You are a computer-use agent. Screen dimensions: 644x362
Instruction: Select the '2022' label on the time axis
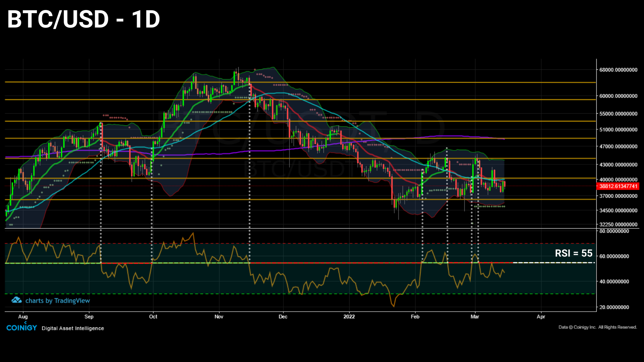click(x=349, y=316)
